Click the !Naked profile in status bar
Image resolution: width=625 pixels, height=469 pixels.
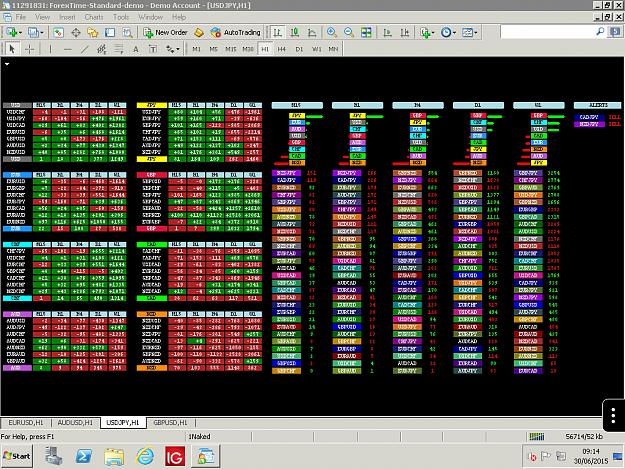[200, 437]
